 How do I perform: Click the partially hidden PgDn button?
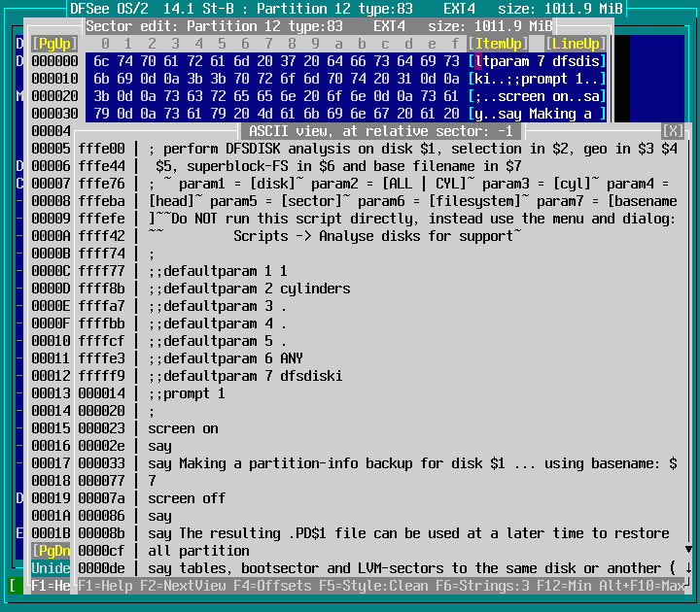pos(50,551)
